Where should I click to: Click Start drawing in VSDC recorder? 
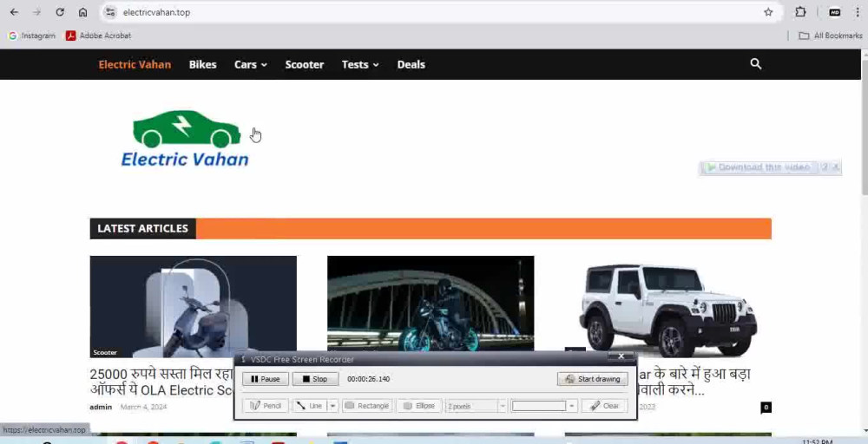coord(592,379)
